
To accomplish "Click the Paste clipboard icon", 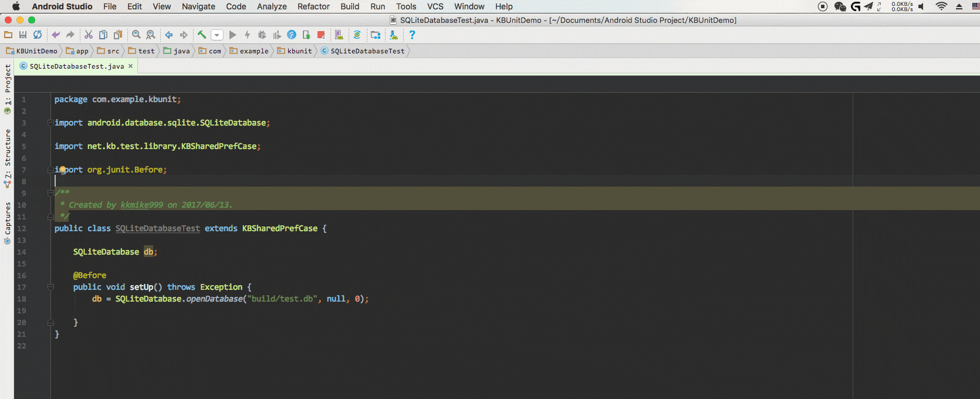I will (118, 35).
